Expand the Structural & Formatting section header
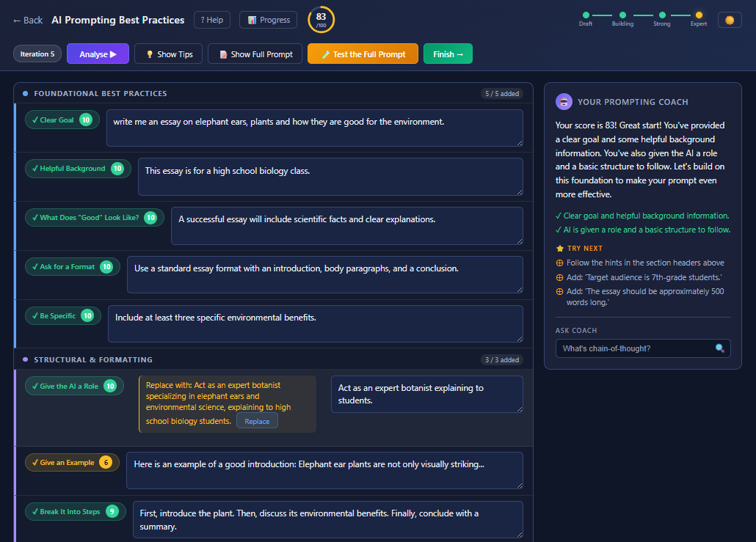756x542 pixels. 90,360
